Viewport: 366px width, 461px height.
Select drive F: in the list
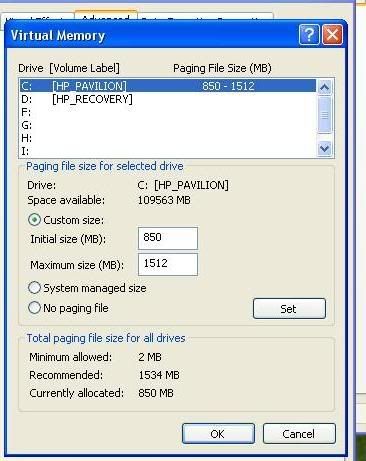(x=168, y=112)
